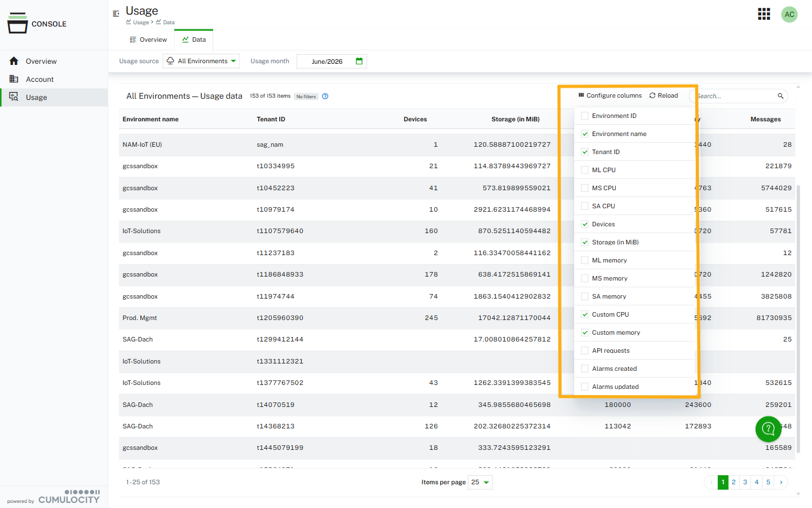Screen dimensions: 812x508
Task: Switch to the Data tab
Action: pos(194,40)
